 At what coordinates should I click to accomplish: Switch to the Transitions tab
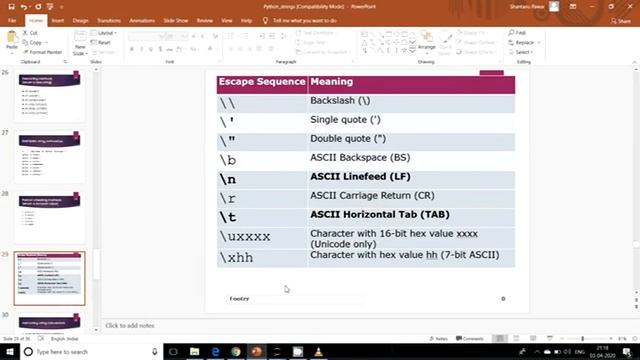click(109, 20)
